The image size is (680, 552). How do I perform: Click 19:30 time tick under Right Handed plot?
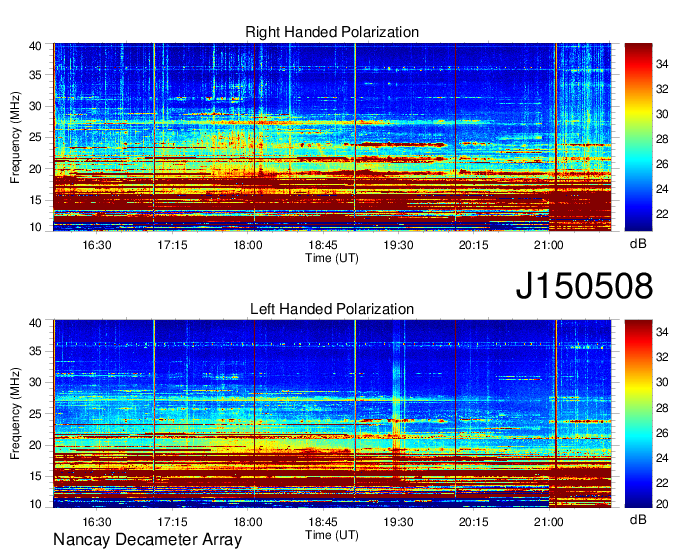tap(398, 245)
